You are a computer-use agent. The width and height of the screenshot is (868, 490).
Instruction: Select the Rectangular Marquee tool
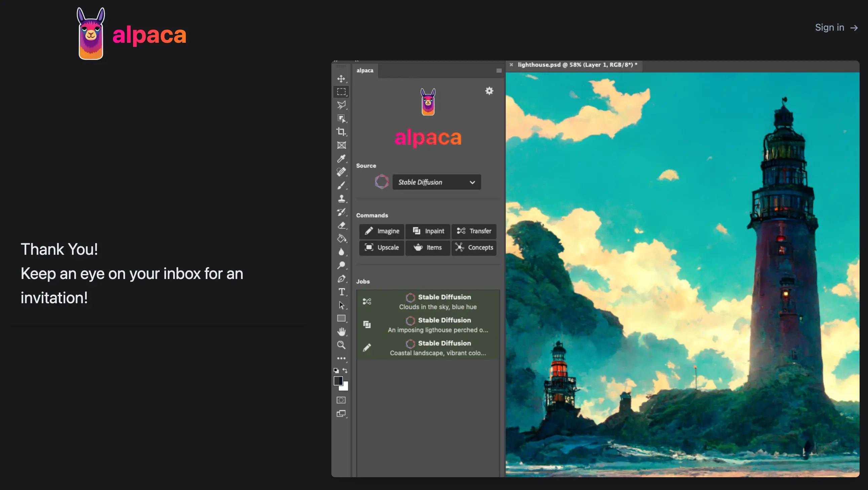[341, 92]
